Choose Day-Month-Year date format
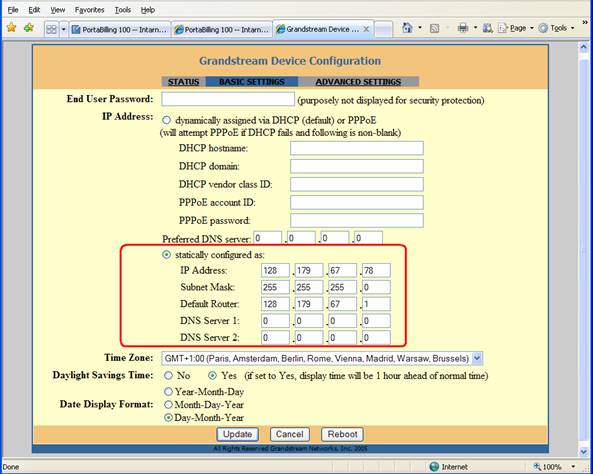This screenshot has height=474, width=593. click(x=168, y=418)
